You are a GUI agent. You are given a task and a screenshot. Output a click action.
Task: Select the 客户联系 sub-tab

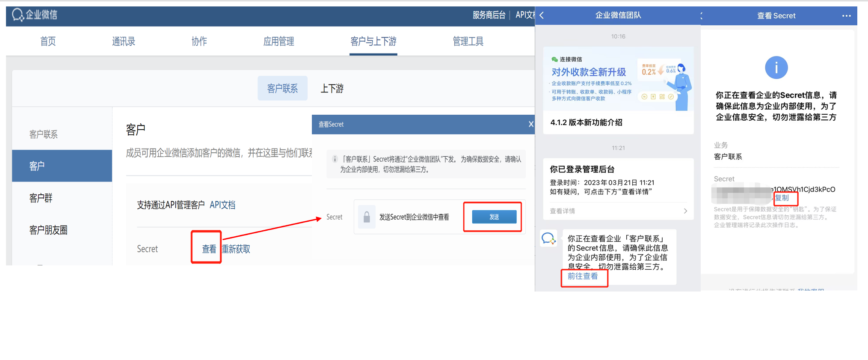(282, 88)
